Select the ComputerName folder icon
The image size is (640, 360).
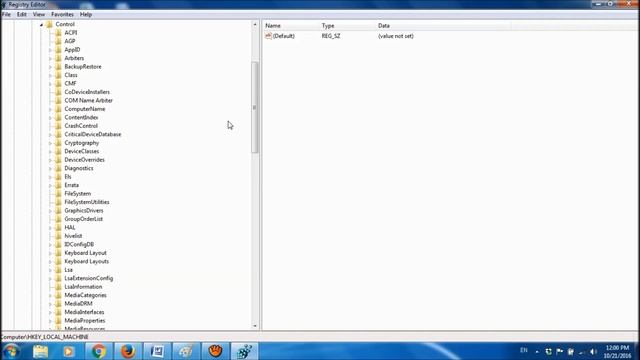click(x=58, y=109)
